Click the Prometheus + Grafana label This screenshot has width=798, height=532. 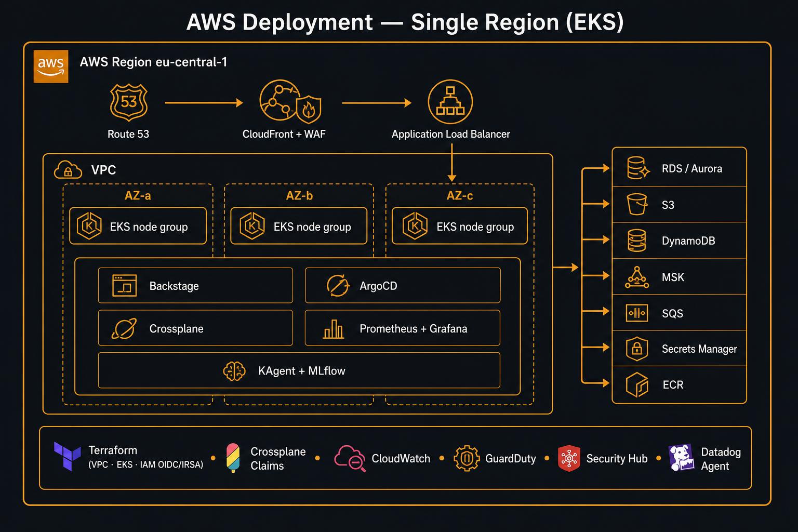pos(414,329)
